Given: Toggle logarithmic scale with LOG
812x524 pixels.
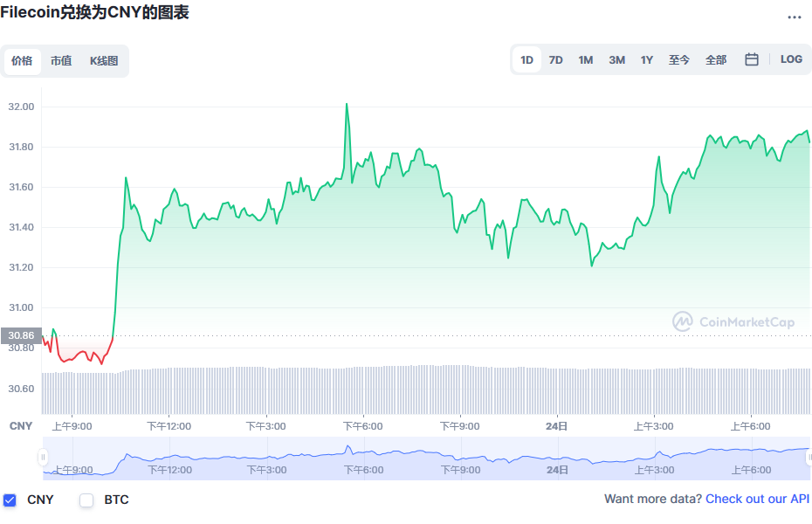Looking at the screenshot, I should pyautogui.click(x=791, y=59).
